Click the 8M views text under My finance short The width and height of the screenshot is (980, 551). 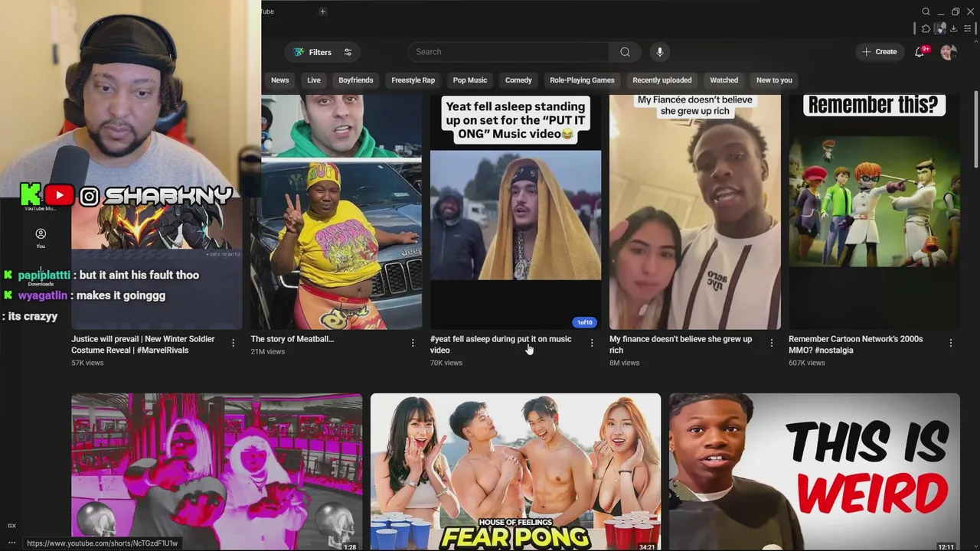[624, 363]
